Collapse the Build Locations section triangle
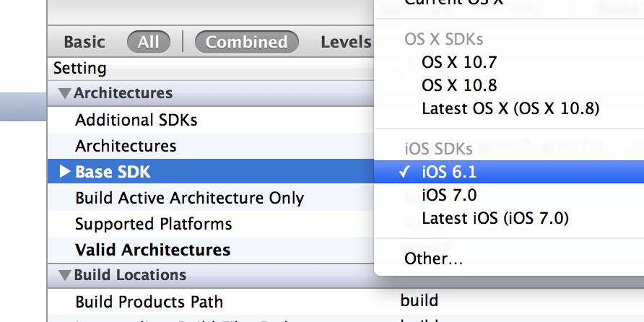 (65, 275)
